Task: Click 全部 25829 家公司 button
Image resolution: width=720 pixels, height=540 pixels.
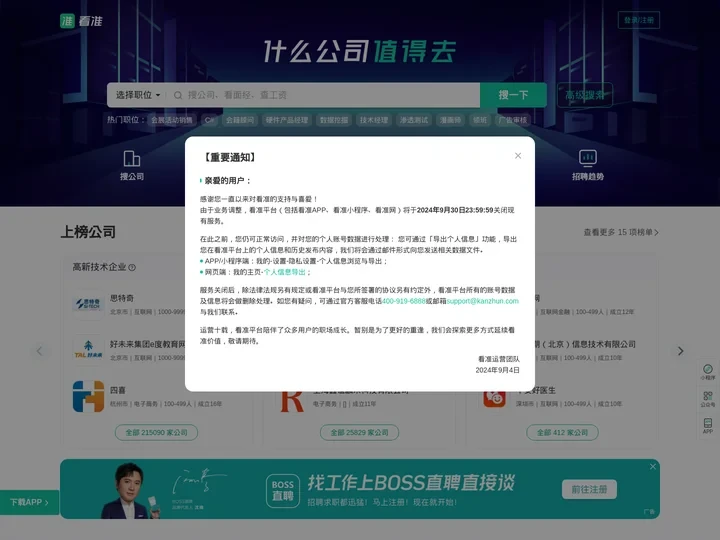Action: click(x=359, y=433)
